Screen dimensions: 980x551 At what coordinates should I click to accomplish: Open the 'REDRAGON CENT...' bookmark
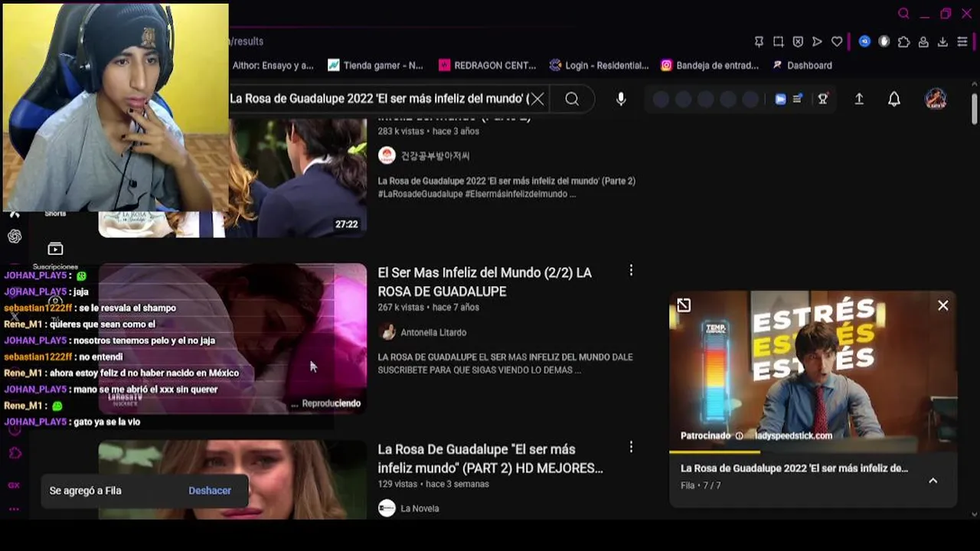tap(487, 65)
